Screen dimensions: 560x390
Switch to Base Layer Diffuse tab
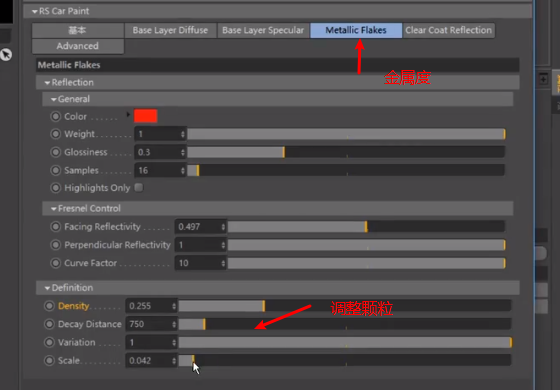coord(170,30)
